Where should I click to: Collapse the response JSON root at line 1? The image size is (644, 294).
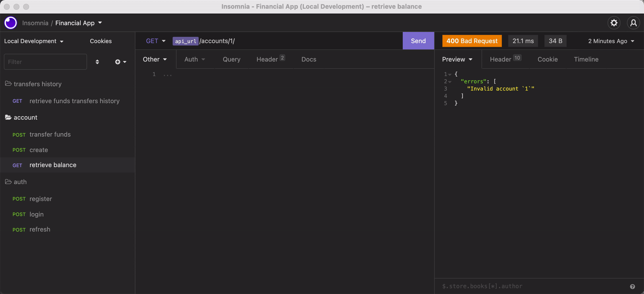[x=450, y=75]
